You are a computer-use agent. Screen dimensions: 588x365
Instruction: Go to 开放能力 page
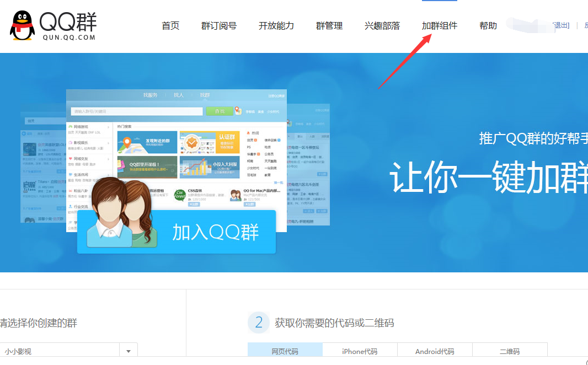[x=276, y=26]
